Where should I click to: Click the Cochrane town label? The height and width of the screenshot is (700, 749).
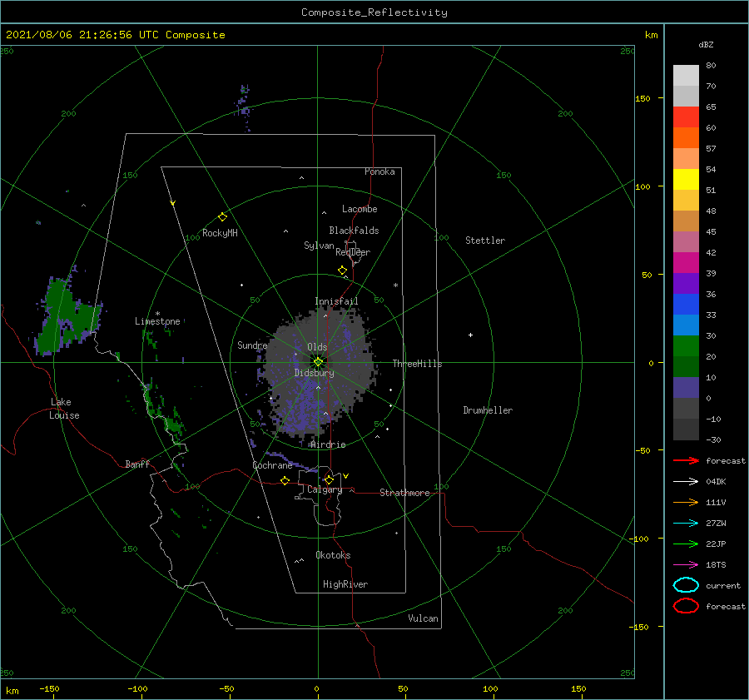pyautogui.click(x=272, y=465)
